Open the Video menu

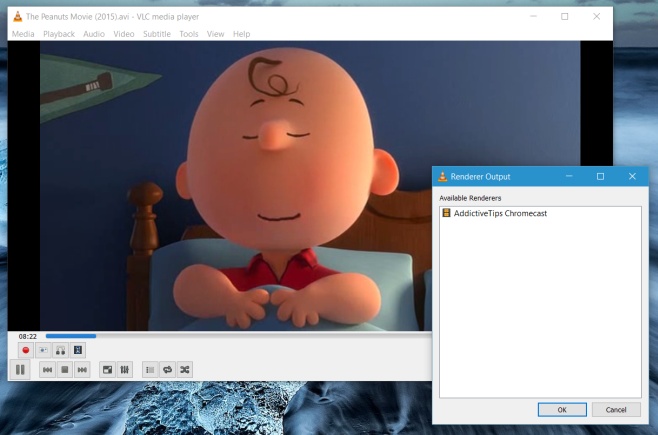click(x=124, y=34)
